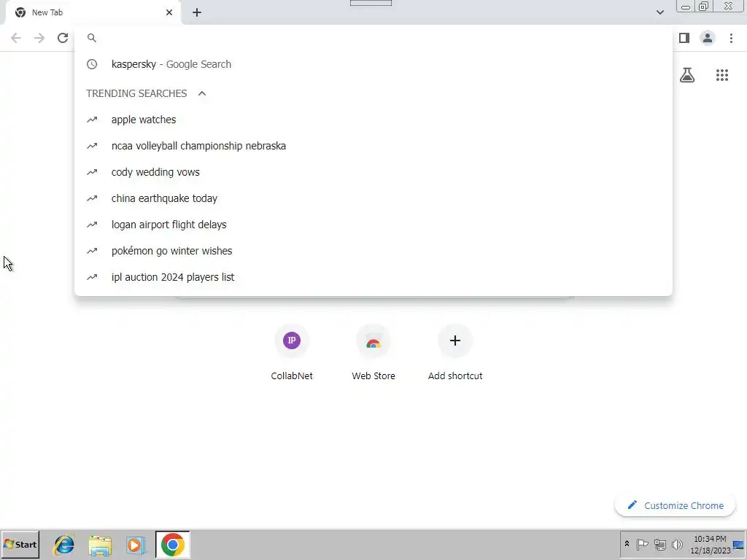Image resolution: width=747 pixels, height=560 pixels.
Task: Click the network tray icon
Action: 659,544
